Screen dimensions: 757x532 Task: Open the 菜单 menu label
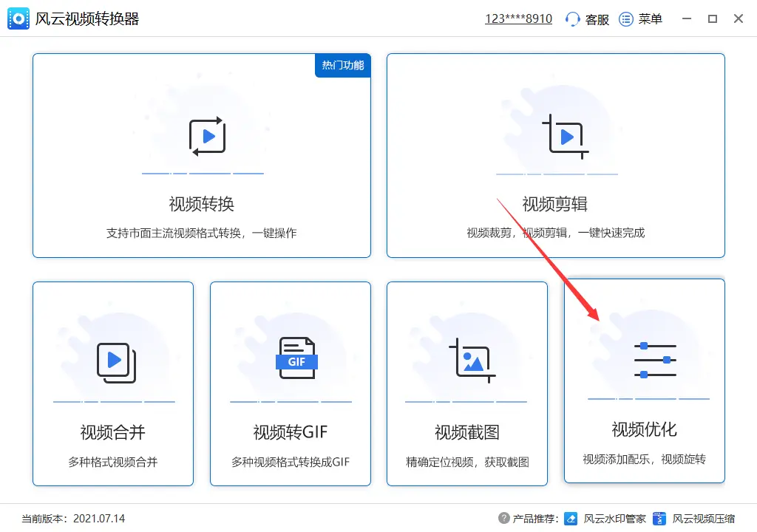pyautogui.click(x=650, y=19)
